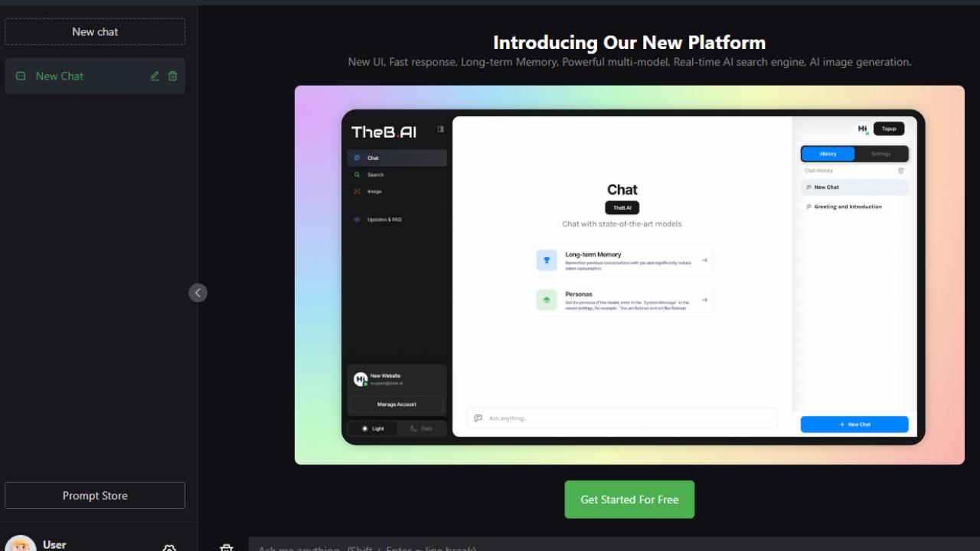Open the TheB.AI platform preview image
The height and width of the screenshot is (551, 980).
click(x=629, y=275)
